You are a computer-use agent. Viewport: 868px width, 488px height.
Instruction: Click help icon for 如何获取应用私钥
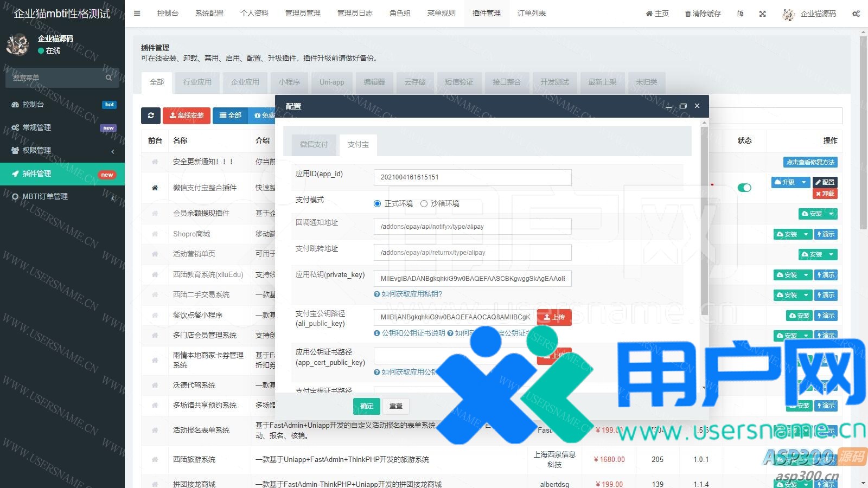click(376, 294)
